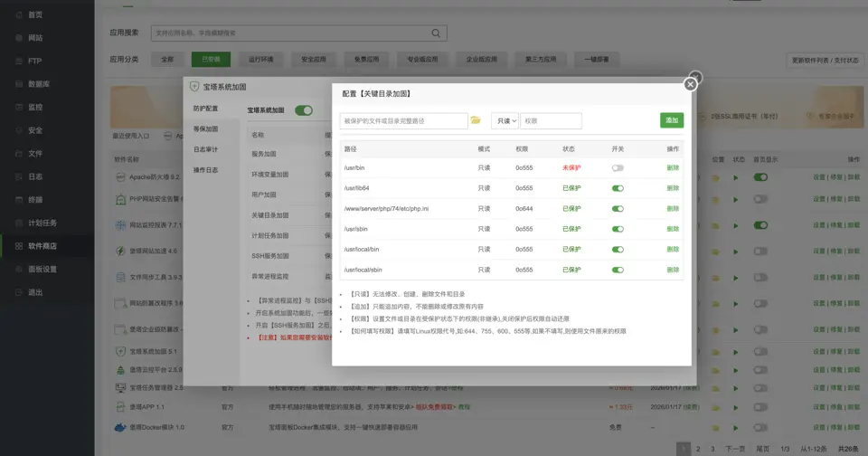The image size is (868, 456).
Task: Click green 添加 button
Action: point(672,120)
